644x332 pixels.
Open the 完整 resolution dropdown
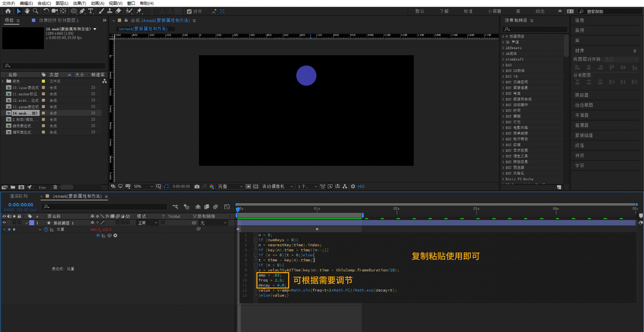[x=230, y=186]
